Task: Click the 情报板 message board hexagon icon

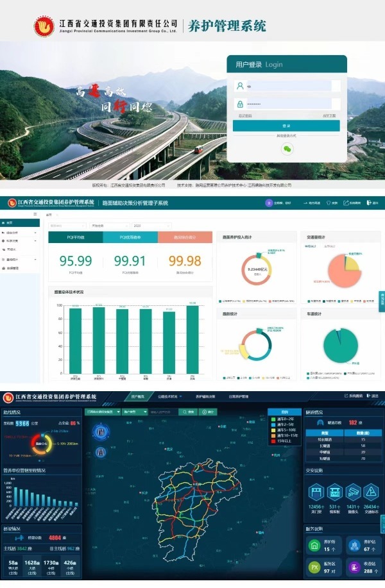Action: tap(334, 492)
